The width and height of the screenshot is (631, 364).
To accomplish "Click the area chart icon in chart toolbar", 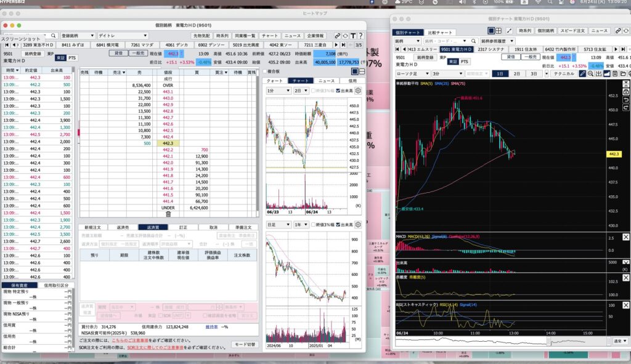I will tap(606, 74).
